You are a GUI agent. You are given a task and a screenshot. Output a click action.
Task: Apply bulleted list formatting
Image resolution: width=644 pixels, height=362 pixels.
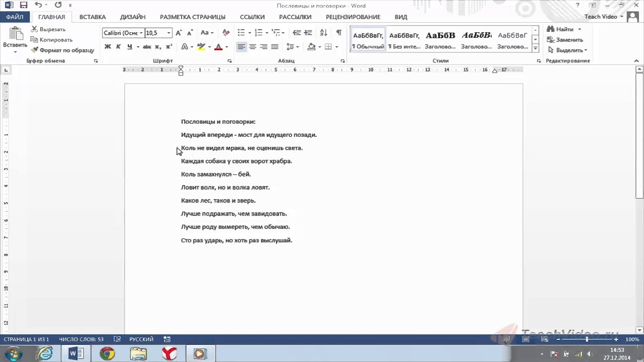[x=241, y=33]
